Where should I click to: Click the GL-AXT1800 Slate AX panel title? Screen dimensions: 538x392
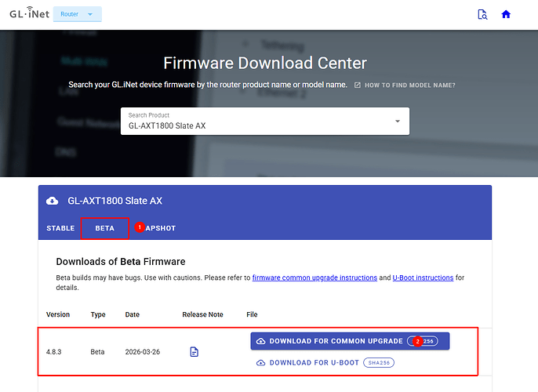(x=115, y=201)
